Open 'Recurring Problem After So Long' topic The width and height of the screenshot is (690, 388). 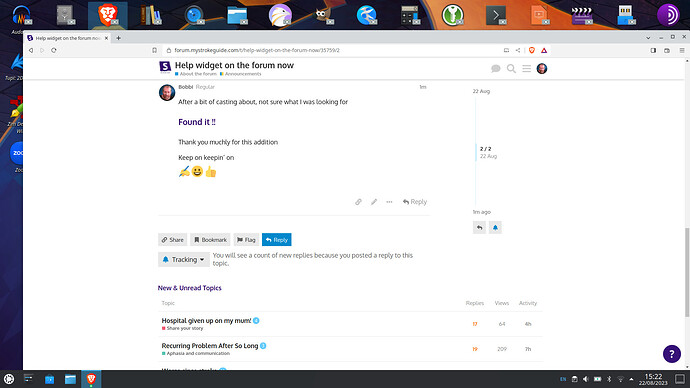click(x=210, y=346)
